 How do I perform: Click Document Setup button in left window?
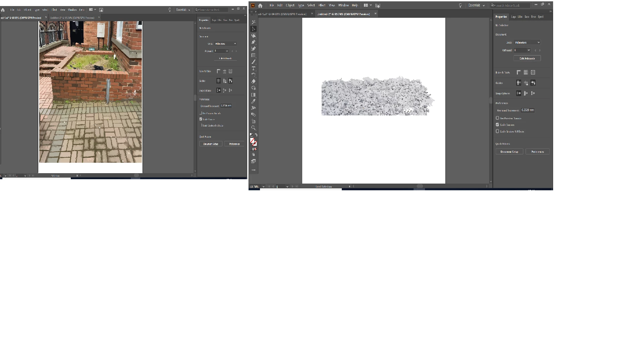tap(211, 144)
